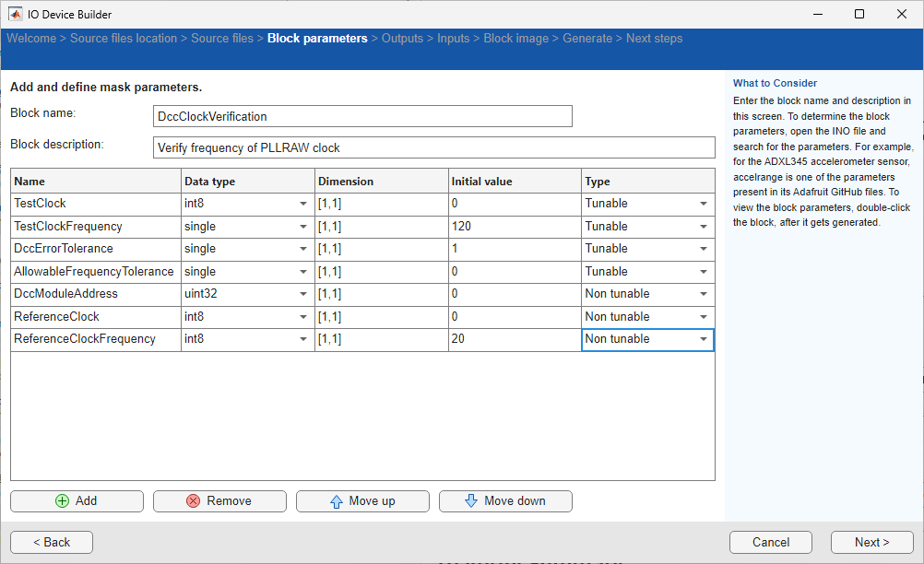Click the green plus Add icon

coord(62,501)
